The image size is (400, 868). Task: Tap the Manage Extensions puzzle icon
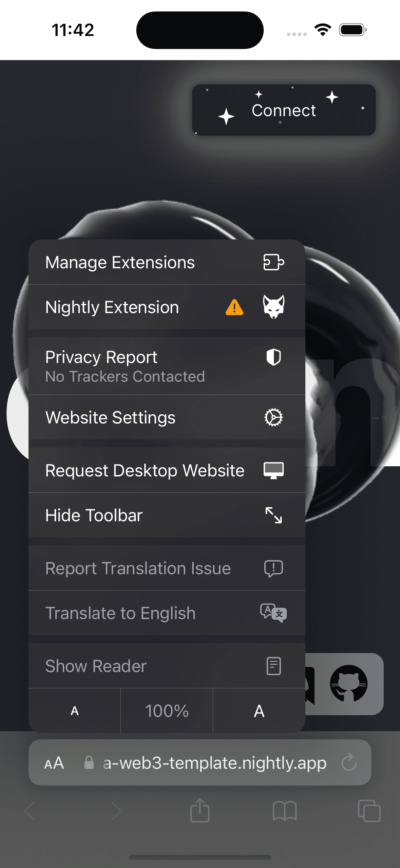pos(273,262)
